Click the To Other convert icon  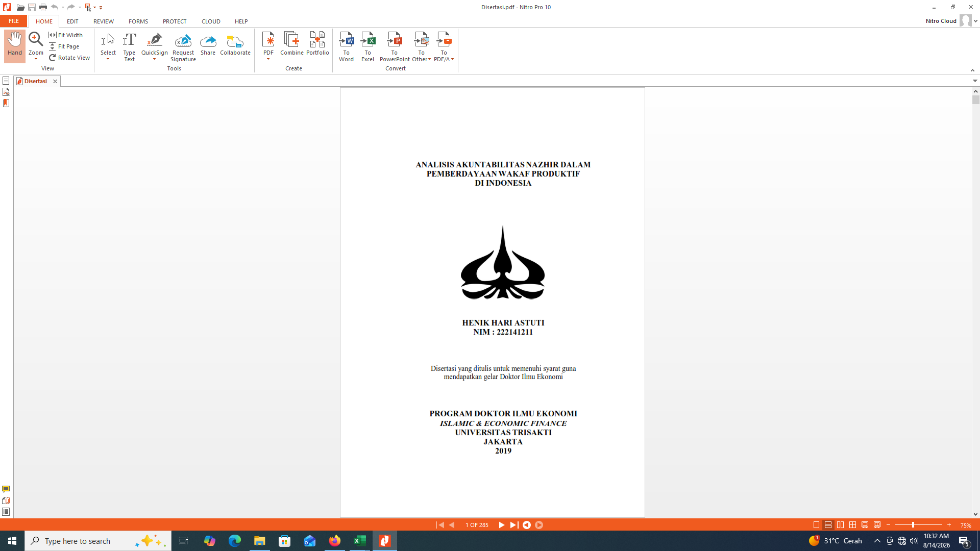point(422,40)
